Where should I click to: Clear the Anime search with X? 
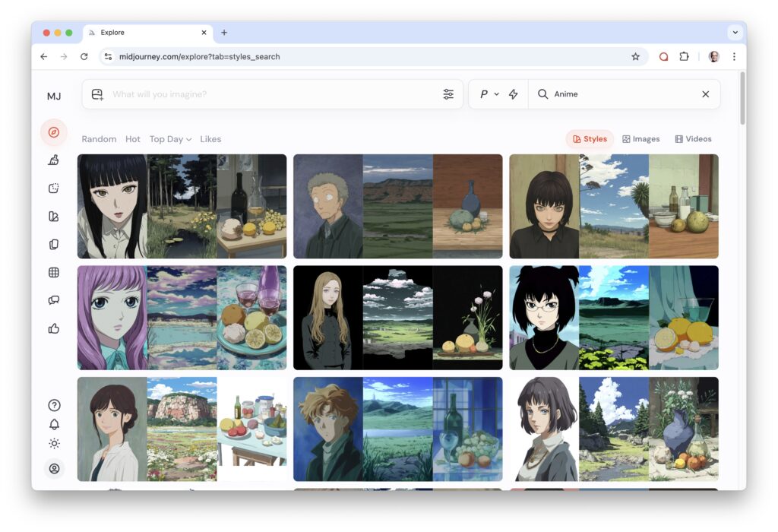click(705, 94)
